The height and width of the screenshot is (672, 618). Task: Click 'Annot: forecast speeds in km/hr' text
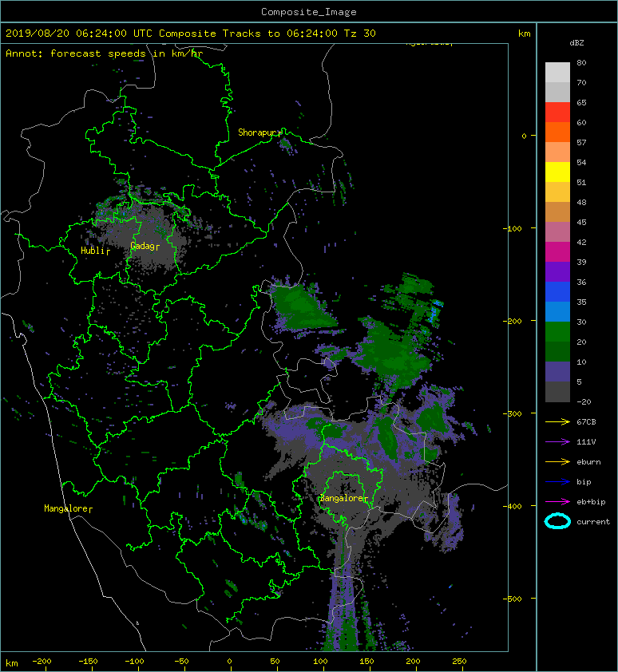coord(105,53)
